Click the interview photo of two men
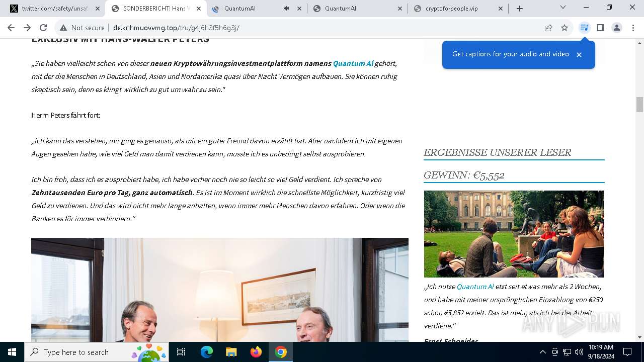This screenshot has height=362, width=644. coord(220,290)
